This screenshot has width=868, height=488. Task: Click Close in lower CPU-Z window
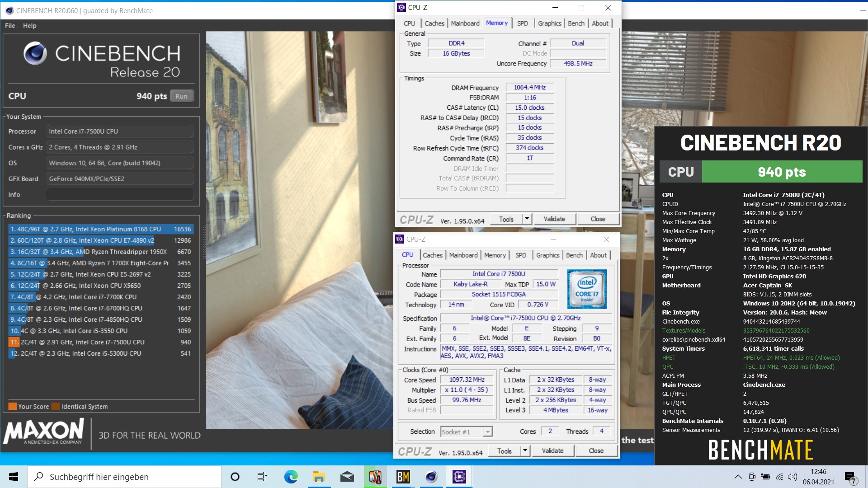click(596, 451)
